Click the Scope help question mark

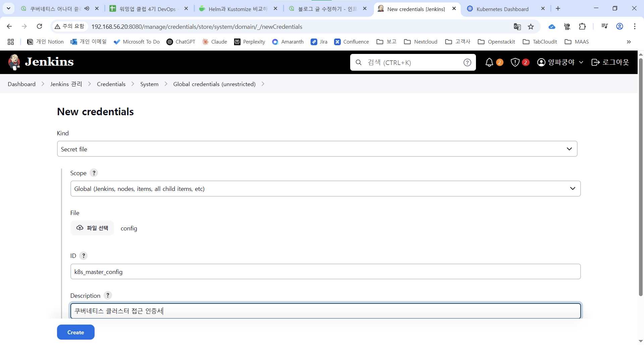[x=94, y=173]
